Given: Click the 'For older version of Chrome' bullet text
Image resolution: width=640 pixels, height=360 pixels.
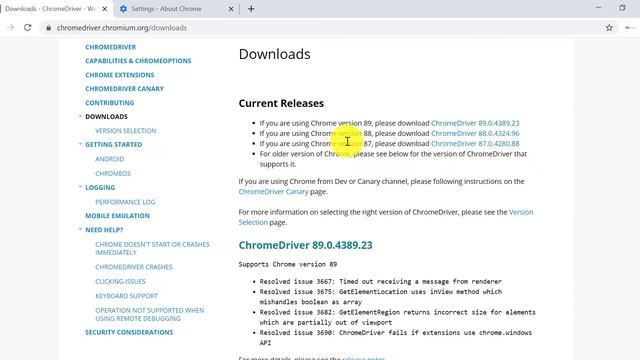Looking at the screenshot, I should point(393,159).
